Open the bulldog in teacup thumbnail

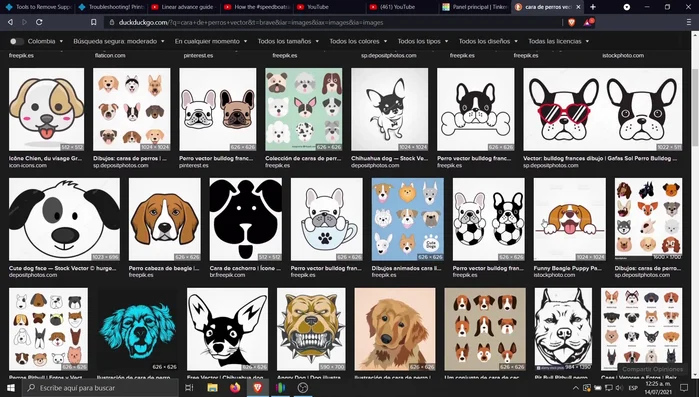pos(327,219)
